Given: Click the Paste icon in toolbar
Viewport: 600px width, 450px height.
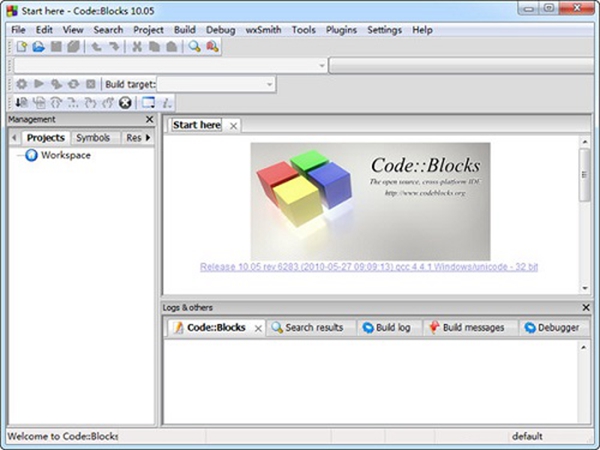Looking at the screenshot, I should coord(172,47).
